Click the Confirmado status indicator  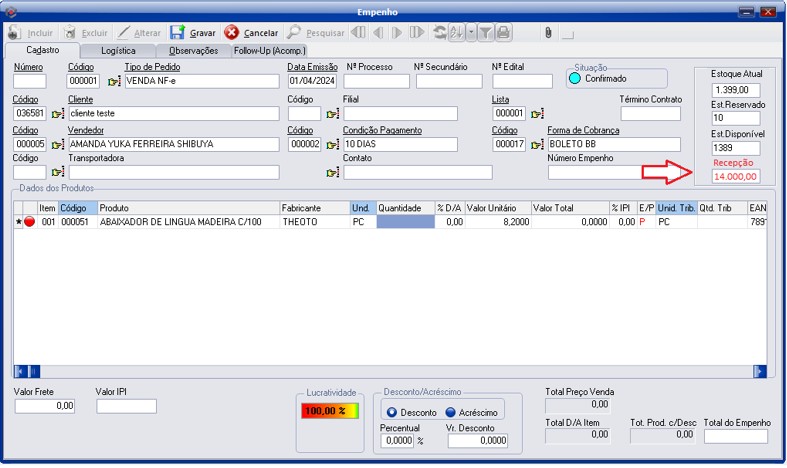click(x=575, y=78)
